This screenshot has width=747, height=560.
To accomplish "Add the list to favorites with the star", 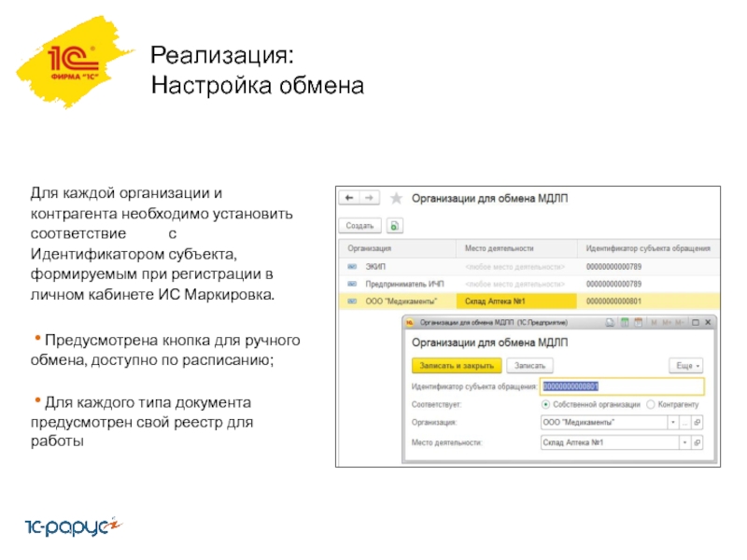I will coord(396,198).
